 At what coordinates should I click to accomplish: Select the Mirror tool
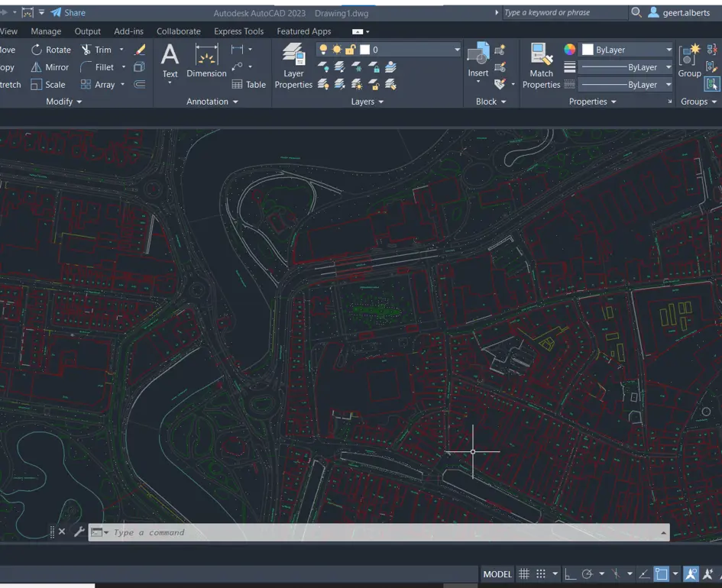(x=50, y=67)
